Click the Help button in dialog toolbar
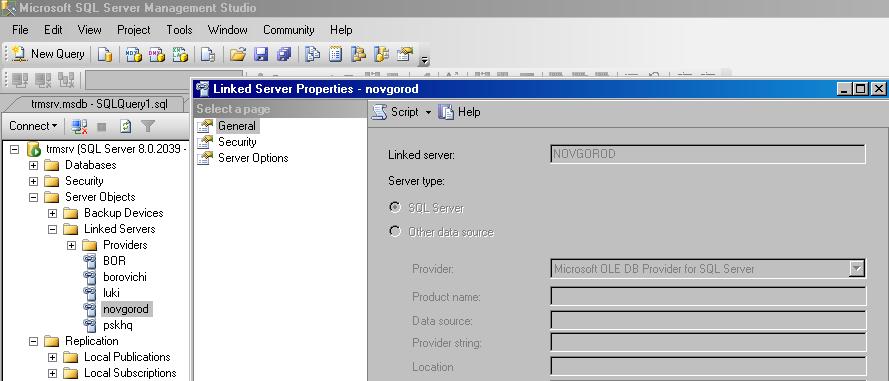This screenshot has height=381, width=889. 460,112
